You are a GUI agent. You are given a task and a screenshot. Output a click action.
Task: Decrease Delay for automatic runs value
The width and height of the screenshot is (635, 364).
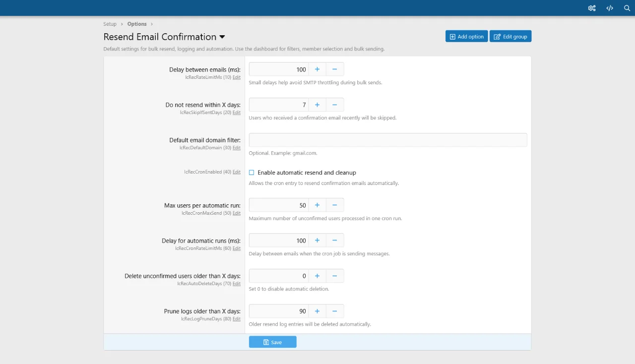335,241
